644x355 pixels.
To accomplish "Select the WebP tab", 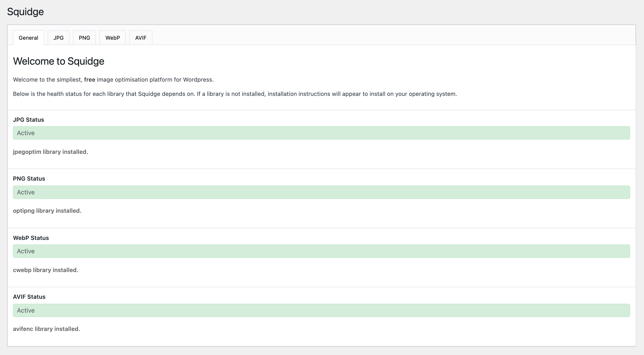I will coord(113,38).
